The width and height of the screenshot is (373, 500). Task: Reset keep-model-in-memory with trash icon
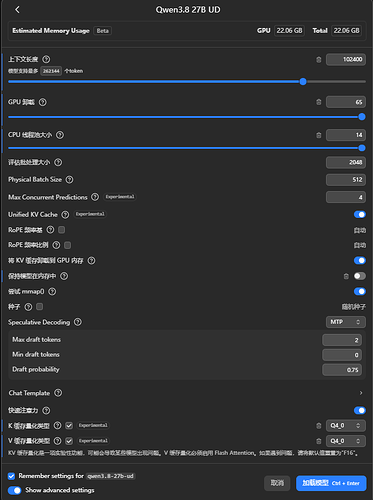pos(346,276)
